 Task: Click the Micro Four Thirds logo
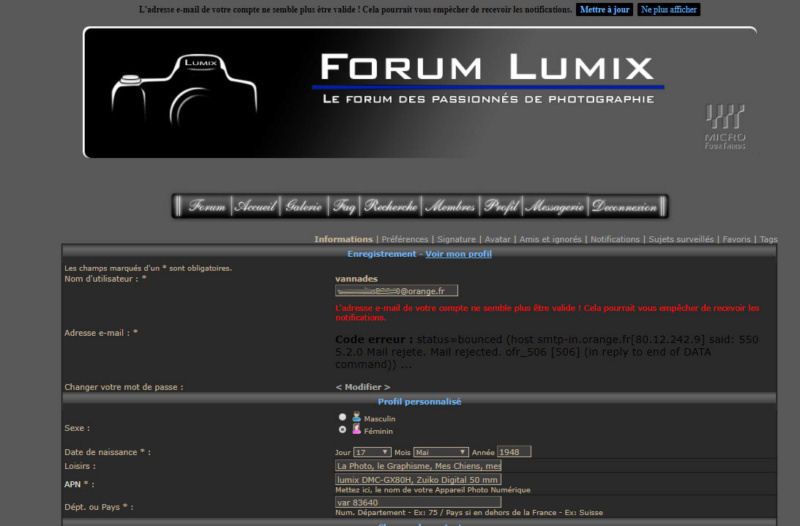pyautogui.click(x=725, y=127)
